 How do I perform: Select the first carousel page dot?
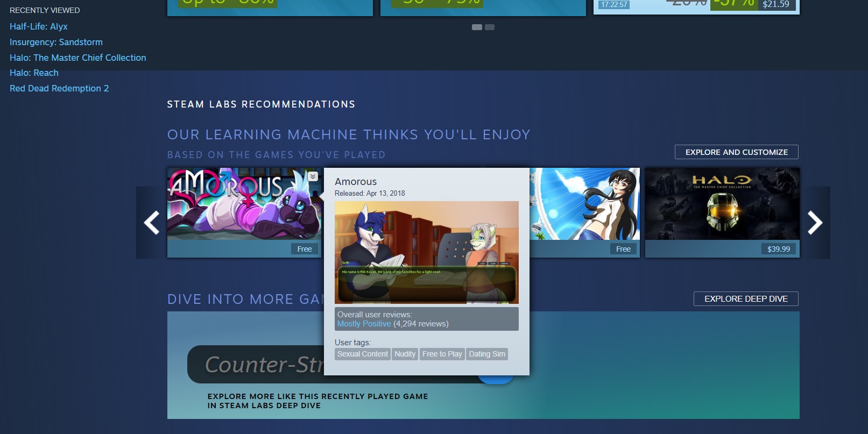477,27
